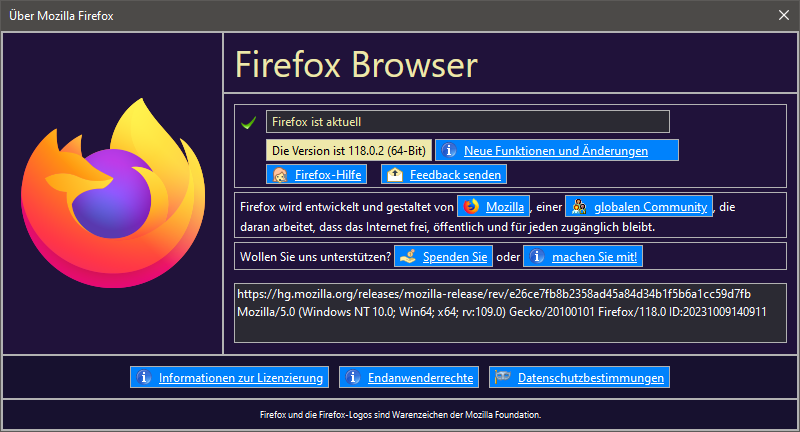Screen dimensions: 800x432
Task: Click the mask icon beside Datenschutzbestimmungen
Action: [503, 377]
